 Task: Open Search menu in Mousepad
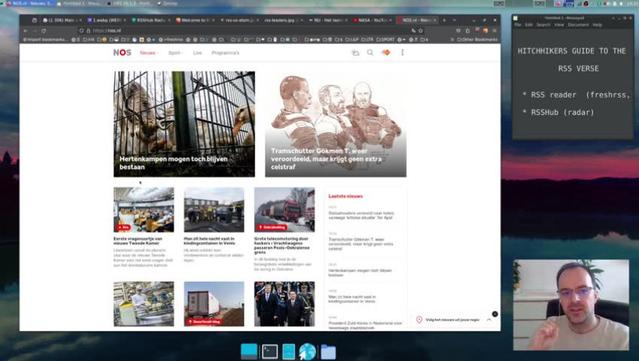point(543,25)
